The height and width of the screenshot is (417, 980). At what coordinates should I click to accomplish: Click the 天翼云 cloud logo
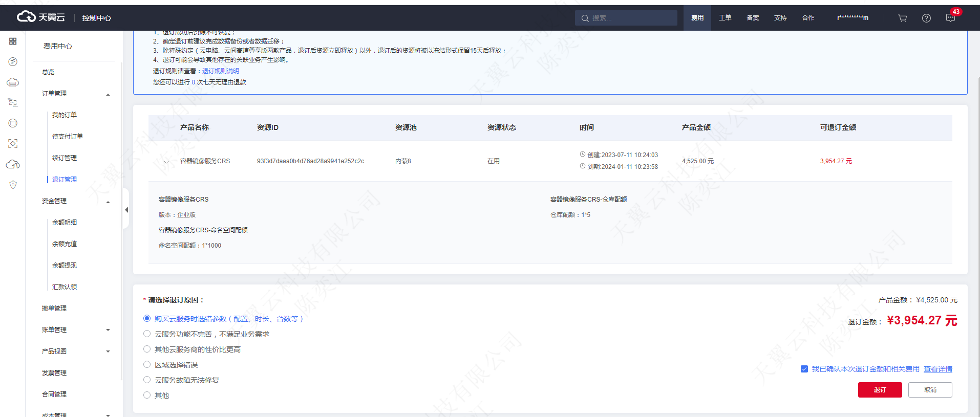(41, 17)
